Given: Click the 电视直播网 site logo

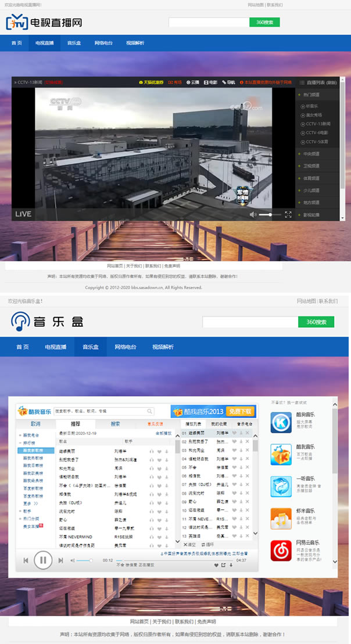Looking at the screenshot, I should click(44, 22).
